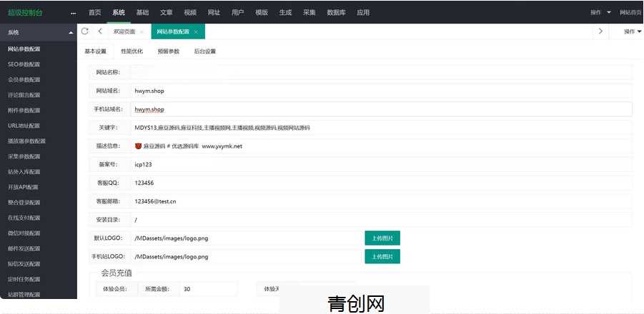Click 上传图片 button for 默认LOGO
This screenshot has width=644, height=314.
click(x=382, y=238)
